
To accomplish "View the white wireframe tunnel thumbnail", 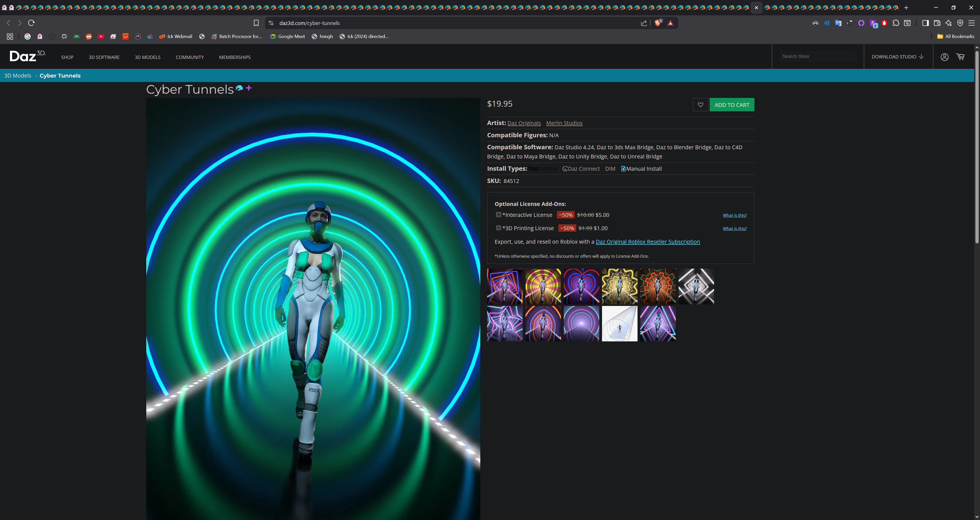I will pyautogui.click(x=619, y=324).
